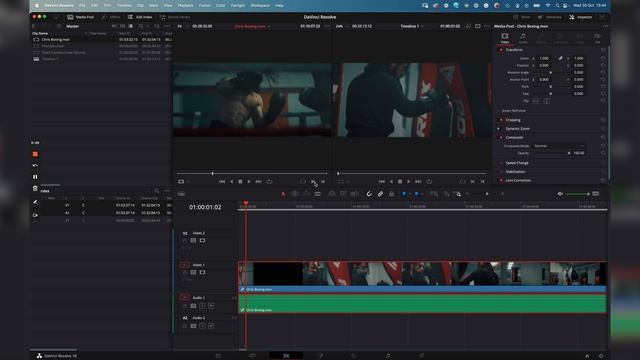Toggle Snapping magnet on timeline
Screen dimensions: 640x360
tap(369, 194)
